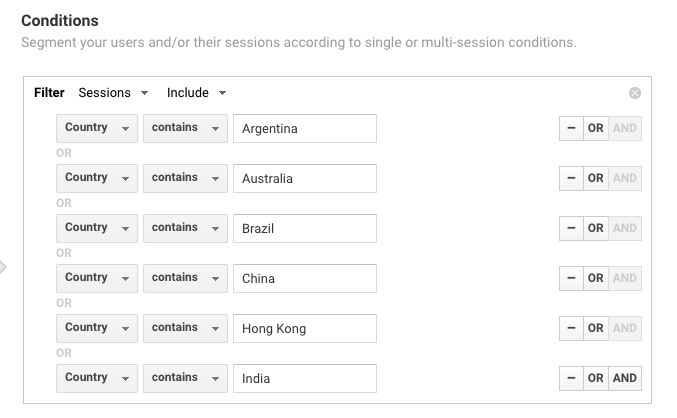The height and width of the screenshot is (418, 677).
Task: Remove the filter with the X icon
Action: [x=635, y=93]
